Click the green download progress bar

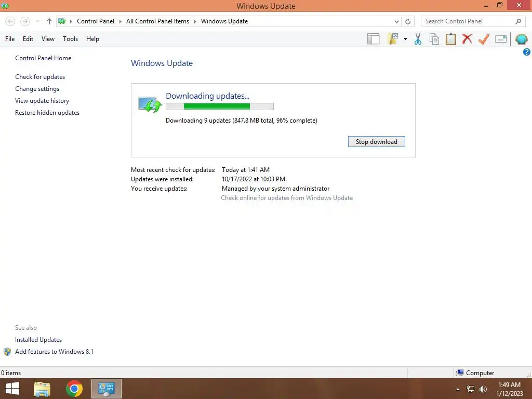(x=220, y=107)
